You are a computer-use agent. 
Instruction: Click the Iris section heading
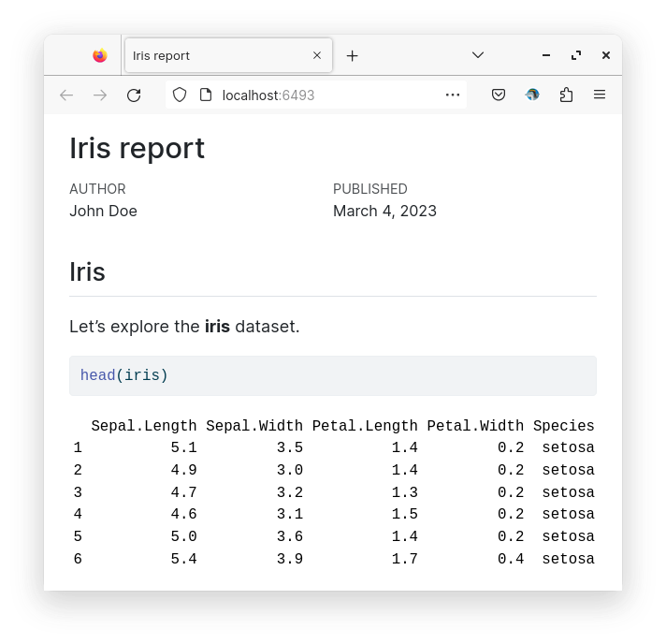coord(87,272)
